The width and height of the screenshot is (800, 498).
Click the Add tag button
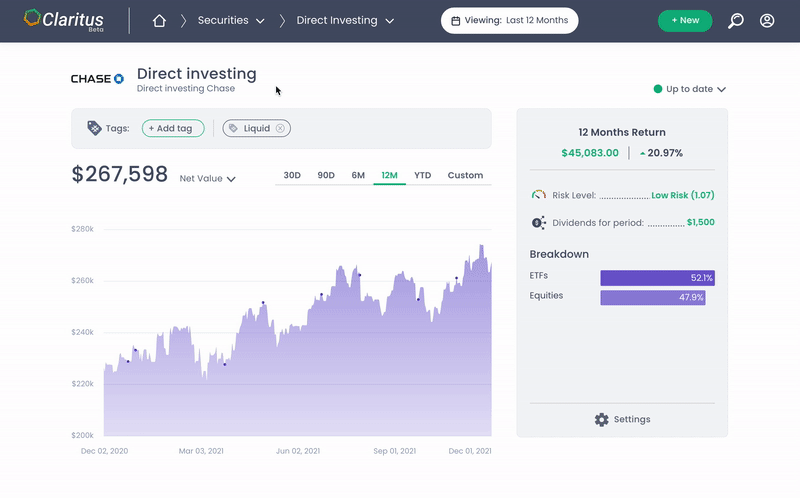[173, 128]
